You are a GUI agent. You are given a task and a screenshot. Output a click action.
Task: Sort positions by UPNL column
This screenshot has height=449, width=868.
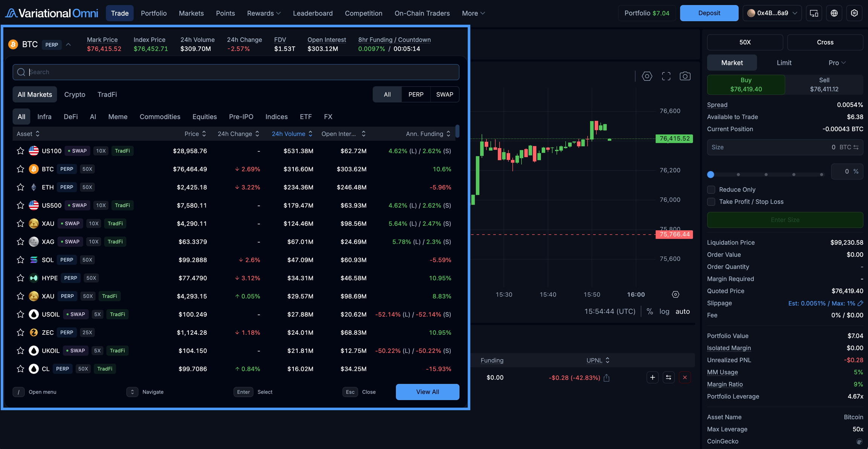pos(598,360)
